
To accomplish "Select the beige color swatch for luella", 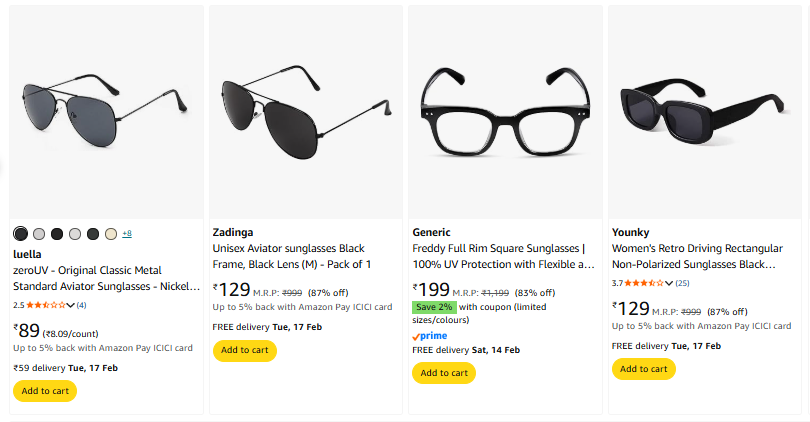I will 111,234.
